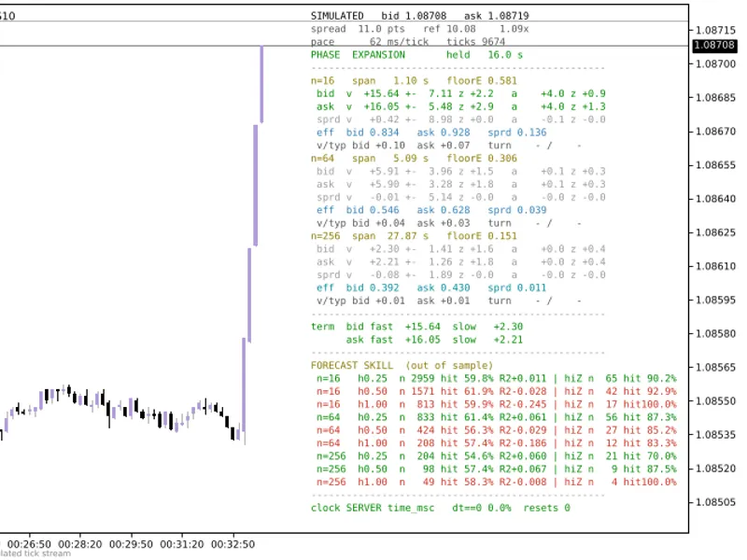Click the floorE 0.151 value
Screen dimensions: 747x560
click(482, 236)
